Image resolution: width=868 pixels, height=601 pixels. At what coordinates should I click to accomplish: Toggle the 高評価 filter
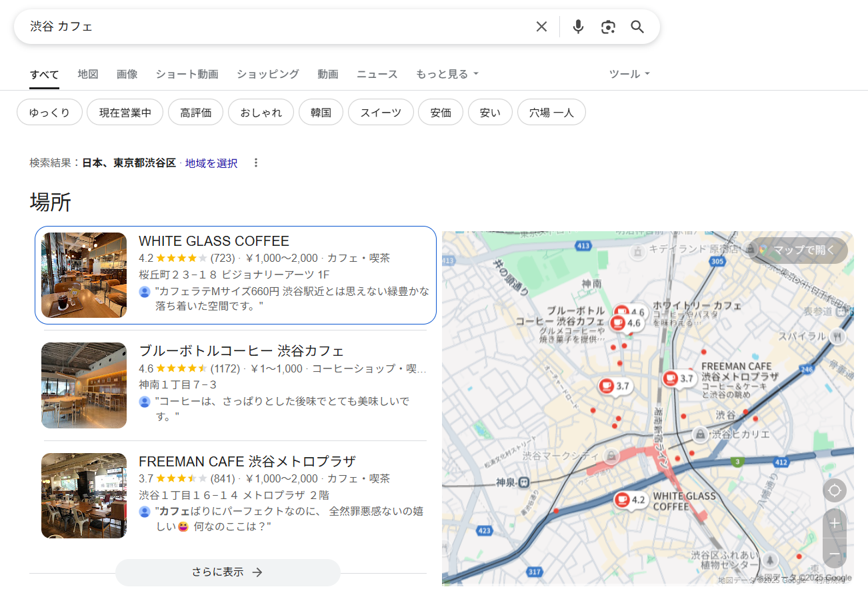coord(195,112)
